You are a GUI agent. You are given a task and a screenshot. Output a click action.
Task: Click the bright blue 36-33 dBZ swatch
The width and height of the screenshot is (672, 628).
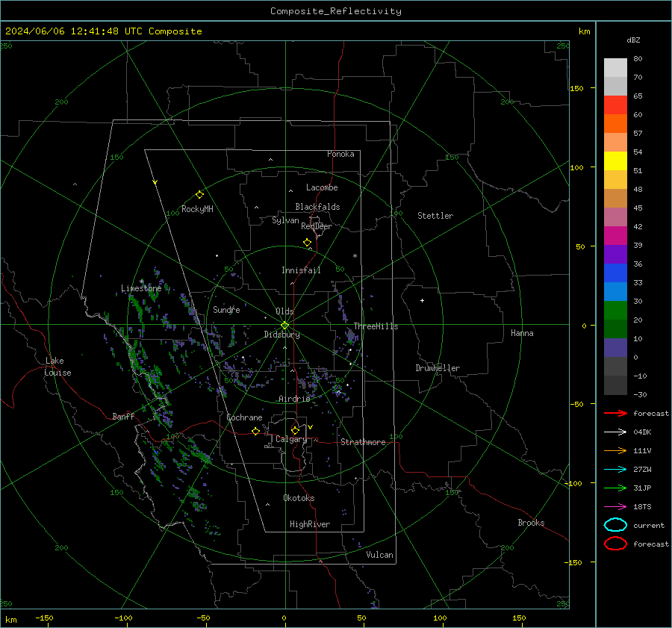(x=615, y=273)
